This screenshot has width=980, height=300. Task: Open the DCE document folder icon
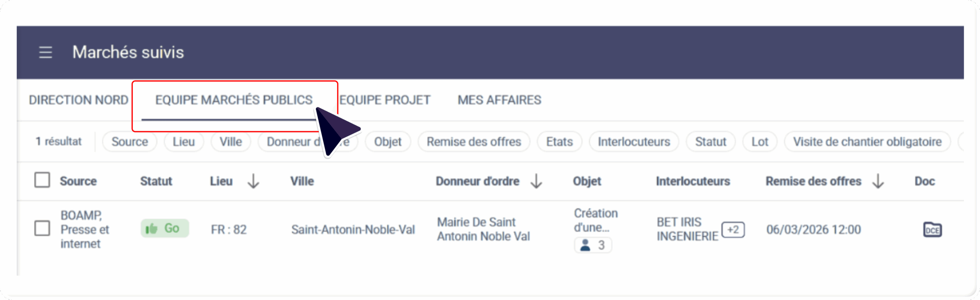[x=932, y=230]
